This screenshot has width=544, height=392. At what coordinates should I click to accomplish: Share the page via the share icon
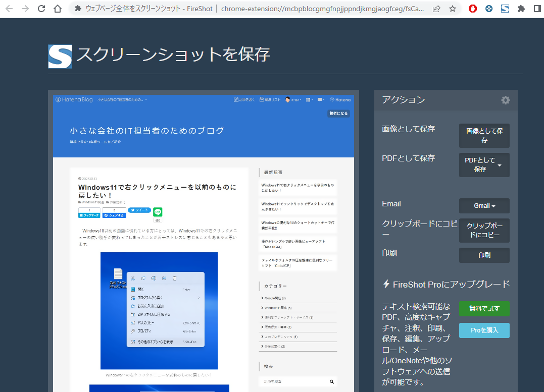click(x=436, y=9)
